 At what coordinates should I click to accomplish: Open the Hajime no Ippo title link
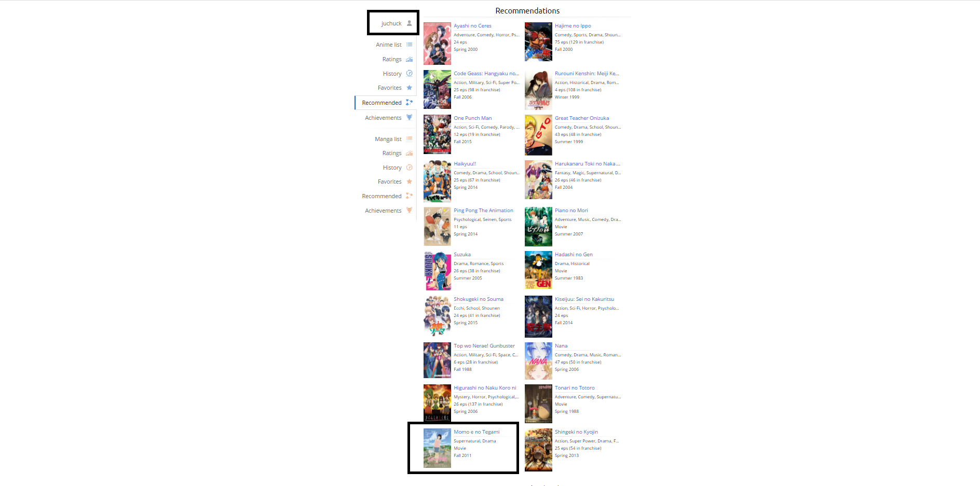pyautogui.click(x=573, y=26)
